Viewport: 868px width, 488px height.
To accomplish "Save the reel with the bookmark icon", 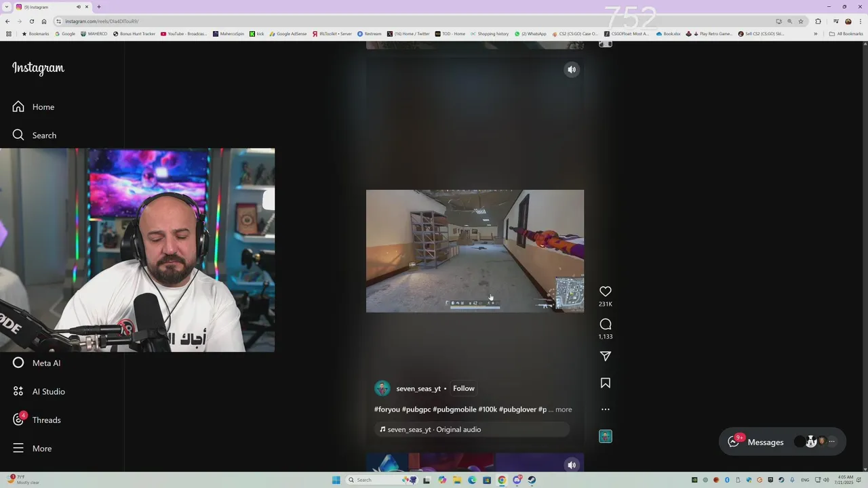I will pos(606,383).
